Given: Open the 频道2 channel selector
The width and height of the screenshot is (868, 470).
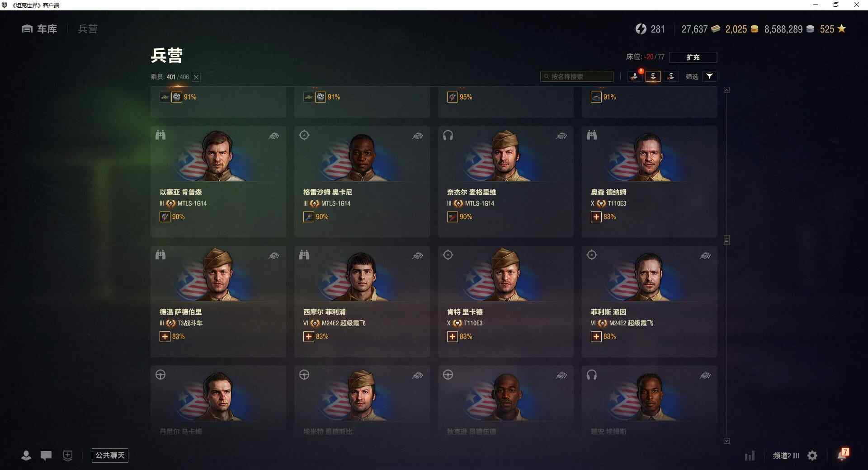Looking at the screenshot, I should click(x=786, y=456).
